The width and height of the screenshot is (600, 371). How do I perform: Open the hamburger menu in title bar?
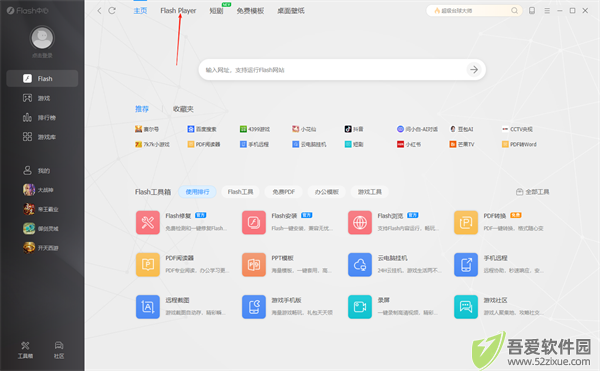tap(547, 11)
